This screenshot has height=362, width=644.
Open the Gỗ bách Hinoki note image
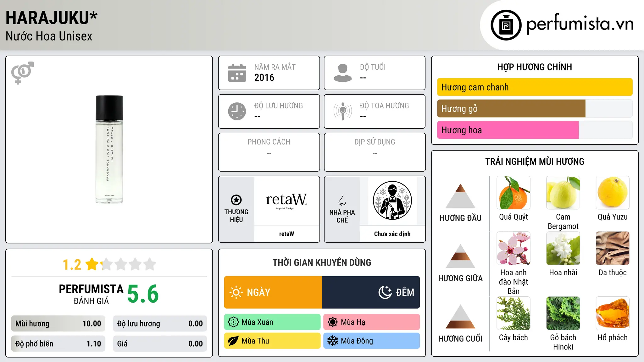[x=563, y=313]
